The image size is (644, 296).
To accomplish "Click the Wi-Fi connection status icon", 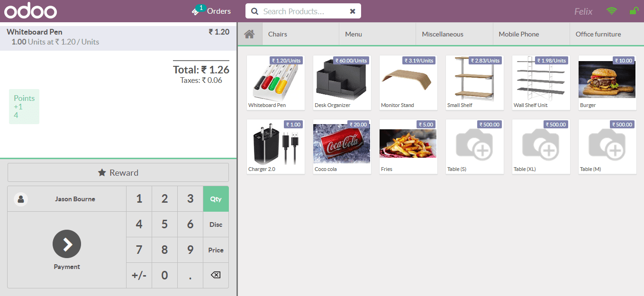I will point(612,11).
